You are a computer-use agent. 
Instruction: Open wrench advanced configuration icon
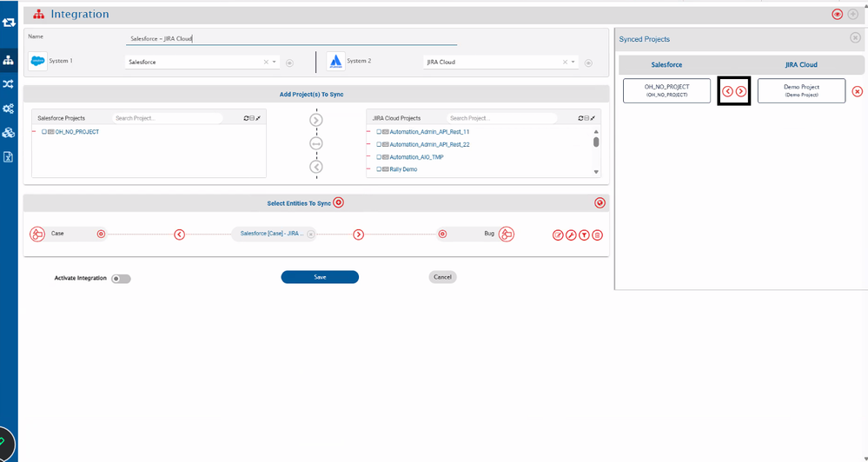pyautogui.click(x=572, y=235)
